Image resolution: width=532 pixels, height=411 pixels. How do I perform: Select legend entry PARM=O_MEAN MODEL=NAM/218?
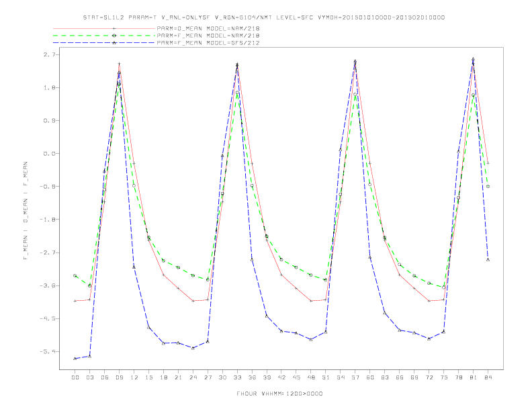208,28
